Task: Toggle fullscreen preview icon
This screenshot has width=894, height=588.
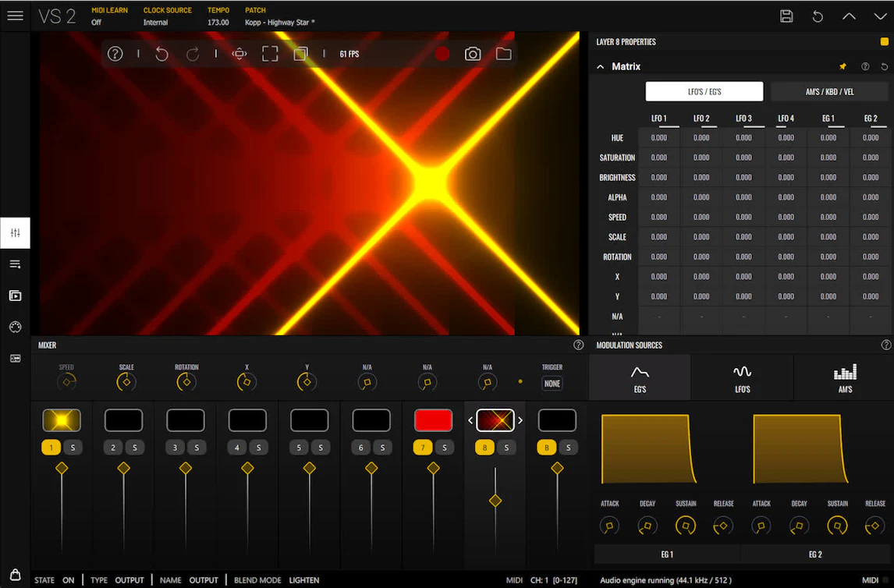Action: (x=270, y=54)
